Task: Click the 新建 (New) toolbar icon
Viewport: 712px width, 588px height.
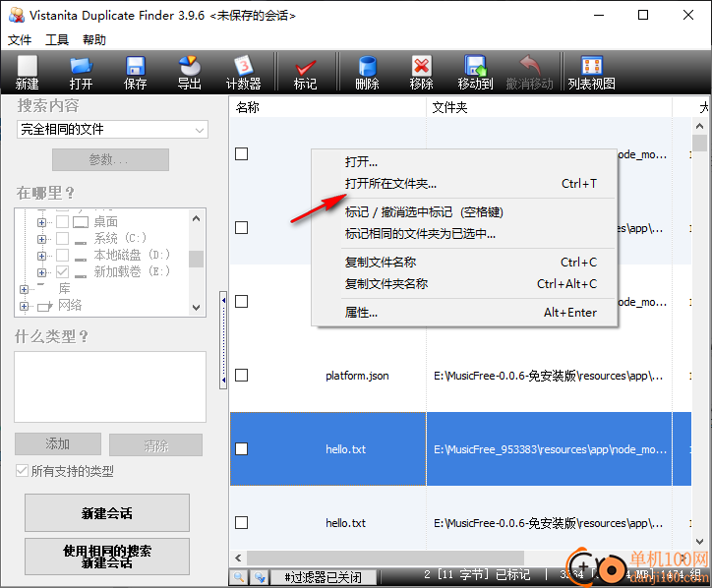Action: click(x=28, y=73)
